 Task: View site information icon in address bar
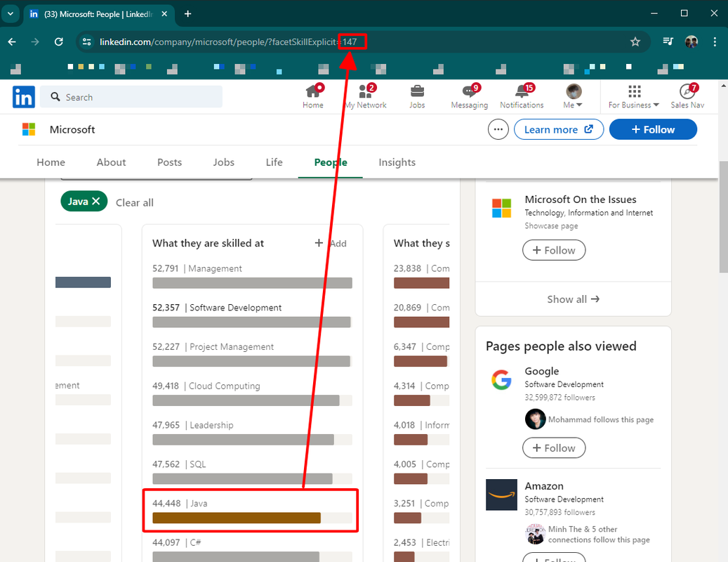(x=86, y=42)
